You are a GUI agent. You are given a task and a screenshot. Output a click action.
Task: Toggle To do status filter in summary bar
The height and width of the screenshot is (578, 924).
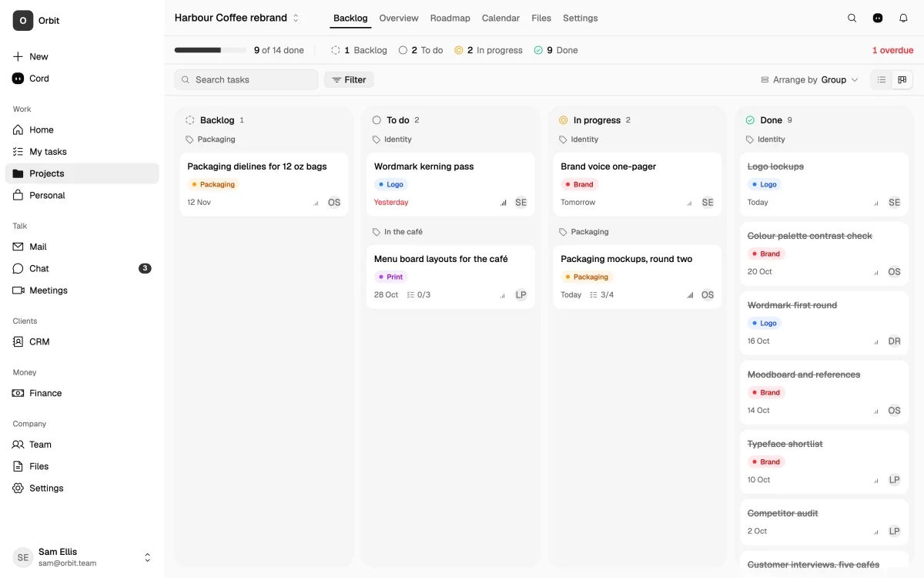(x=420, y=50)
